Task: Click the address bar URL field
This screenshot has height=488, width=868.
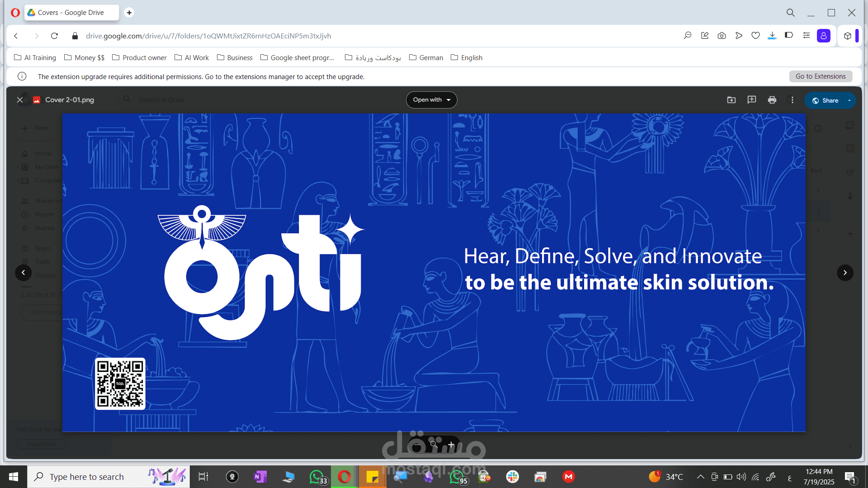Action: tap(208, 36)
